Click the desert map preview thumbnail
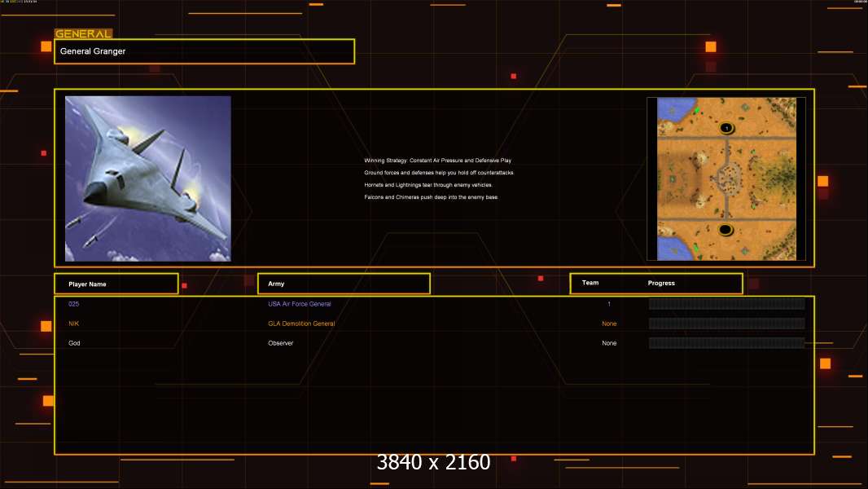This screenshot has width=868, height=489. (x=726, y=178)
